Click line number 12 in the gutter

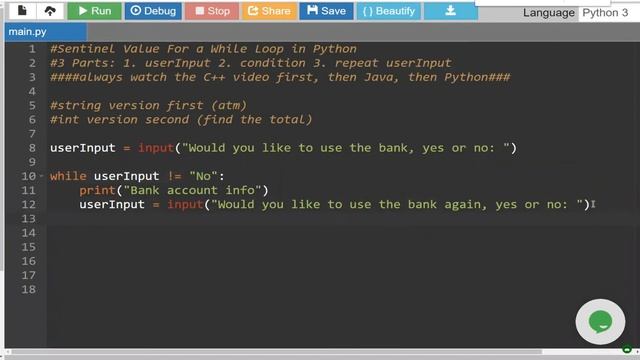pyautogui.click(x=29, y=204)
